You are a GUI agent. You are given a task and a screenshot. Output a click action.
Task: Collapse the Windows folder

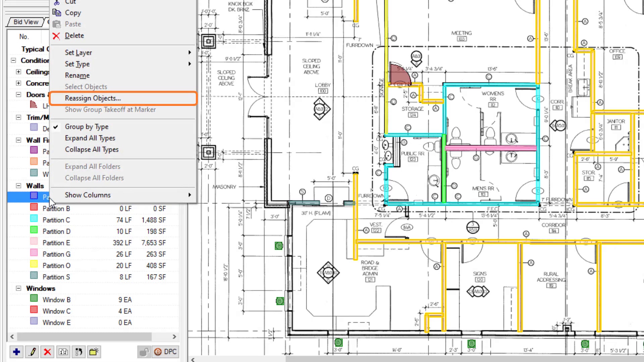(18, 288)
